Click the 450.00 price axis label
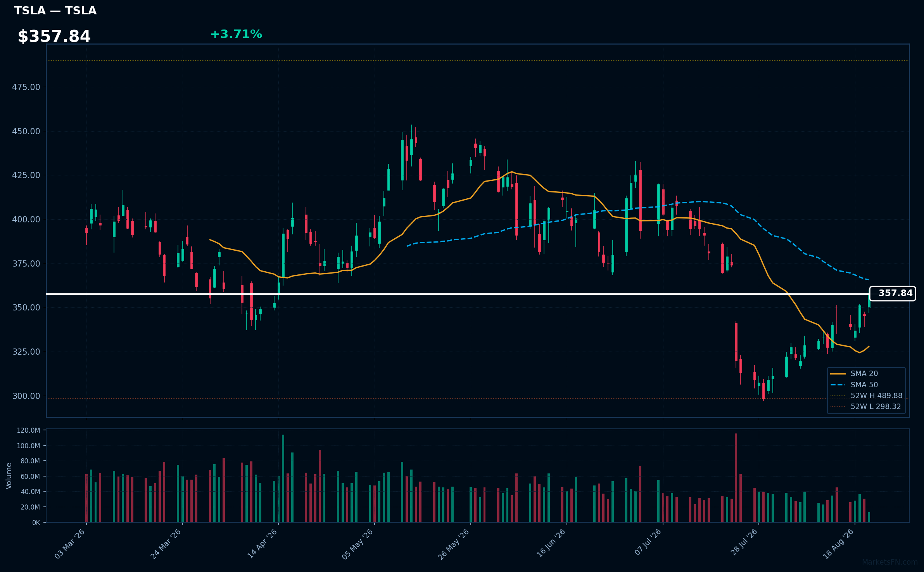Viewport: 924px width, 572px height. click(26, 132)
